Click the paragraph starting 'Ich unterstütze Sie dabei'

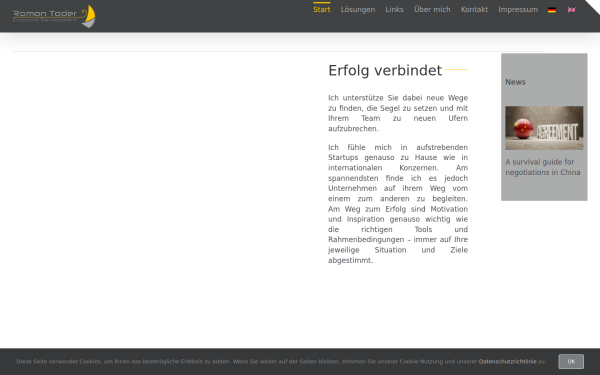tap(398, 113)
